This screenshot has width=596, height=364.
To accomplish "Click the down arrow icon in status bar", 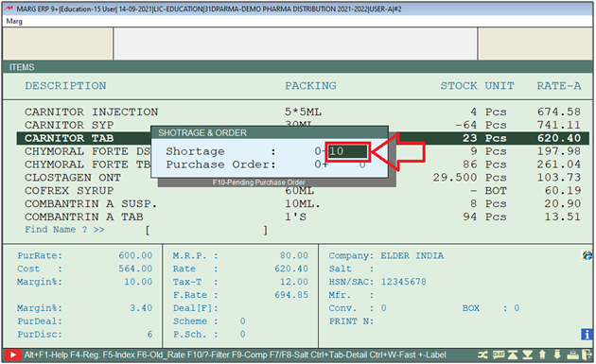I will (557, 355).
